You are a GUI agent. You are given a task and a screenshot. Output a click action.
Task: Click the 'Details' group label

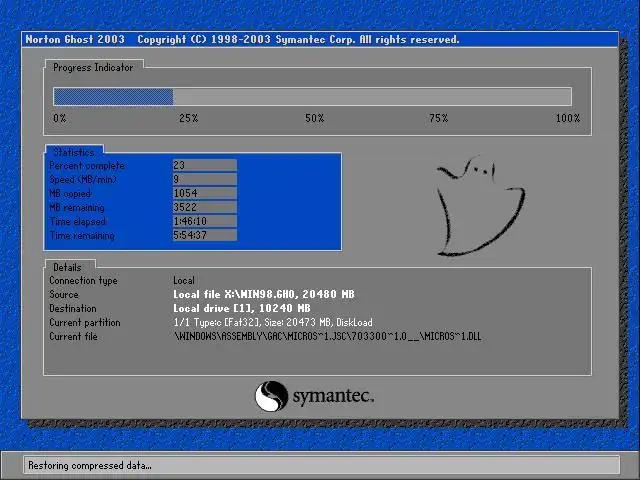point(67,267)
